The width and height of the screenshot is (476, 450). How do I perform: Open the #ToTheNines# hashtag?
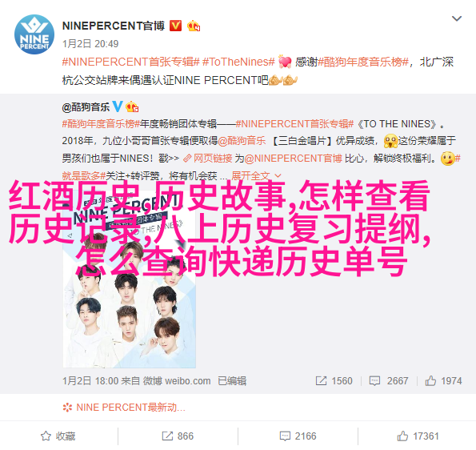(x=238, y=62)
